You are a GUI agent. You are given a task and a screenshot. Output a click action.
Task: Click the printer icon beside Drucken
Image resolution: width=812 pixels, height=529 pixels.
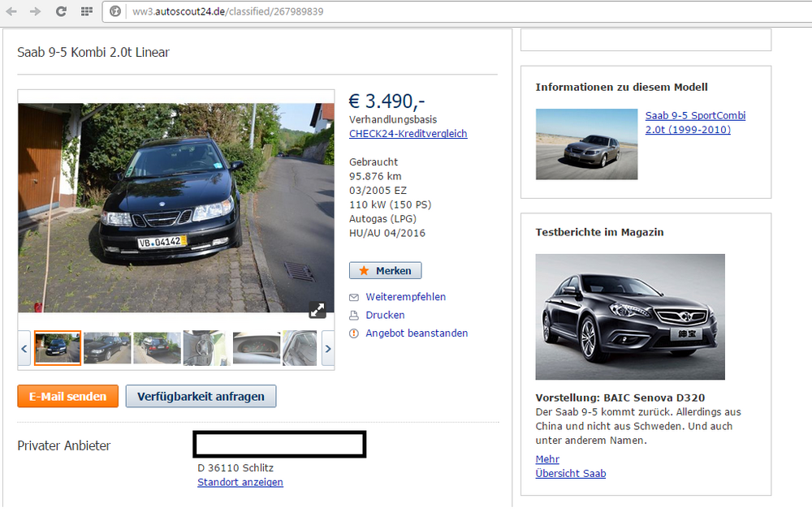click(x=354, y=316)
